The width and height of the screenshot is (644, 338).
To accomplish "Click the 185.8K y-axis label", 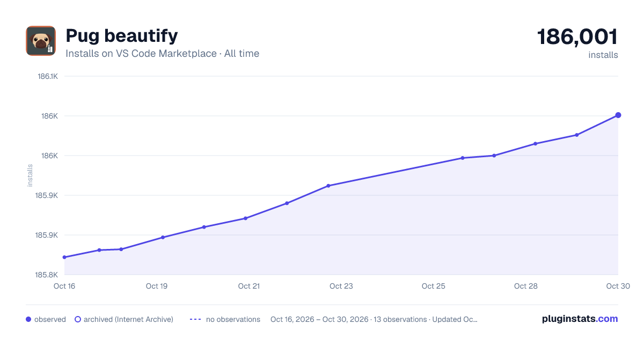I will tap(47, 275).
